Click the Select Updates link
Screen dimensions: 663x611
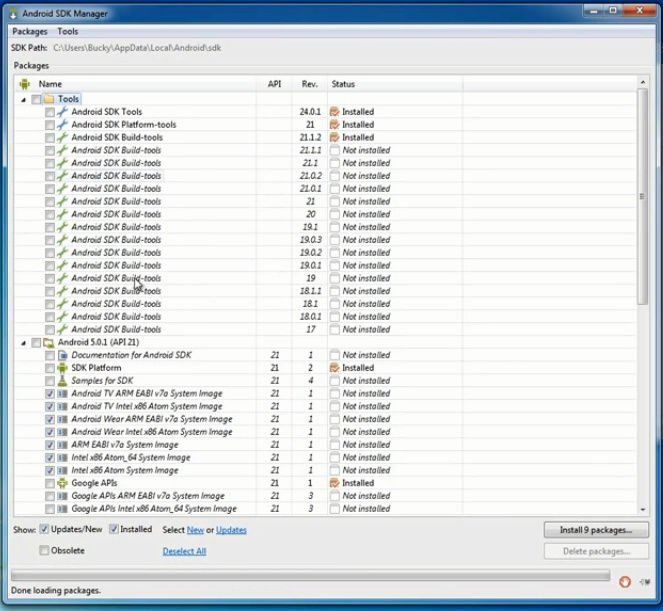pos(231,530)
